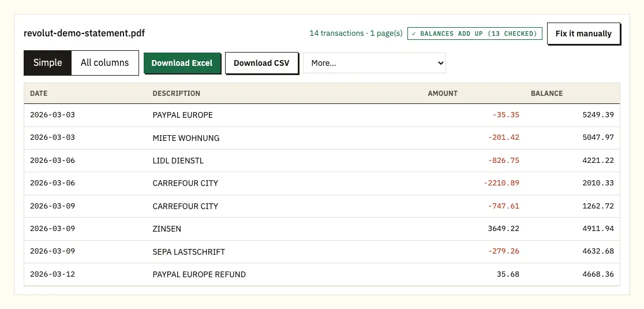The height and width of the screenshot is (309, 644).
Task: Click the DESCRIPTION column header
Action: pyautogui.click(x=176, y=93)
